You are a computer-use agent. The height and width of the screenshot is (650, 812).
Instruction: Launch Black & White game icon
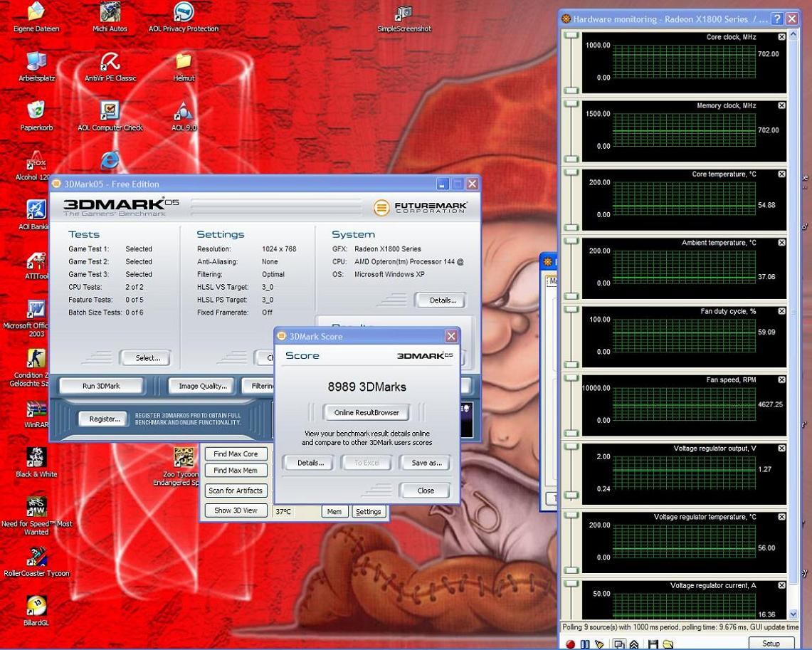point(36,463)
